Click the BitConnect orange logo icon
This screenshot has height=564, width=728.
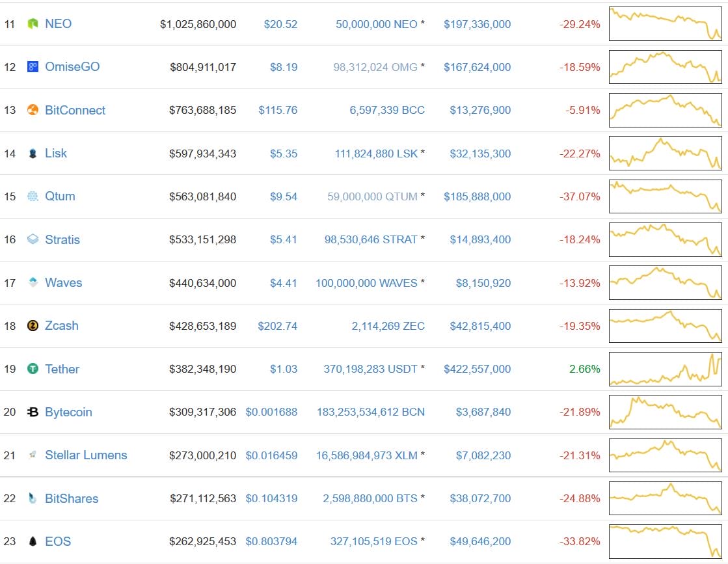33,110
